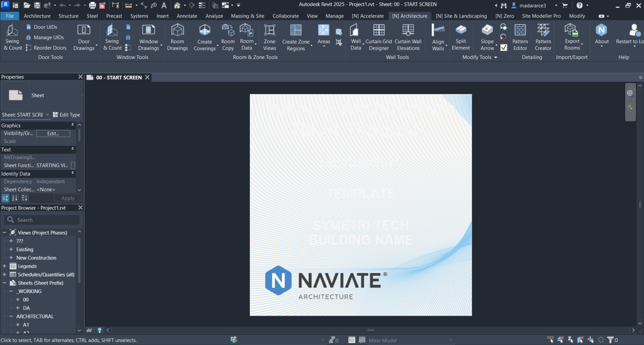Click Edit for Visibility/Graphics Overrides
The width and height of the screenshot is (644, 345).
point(53,133)
